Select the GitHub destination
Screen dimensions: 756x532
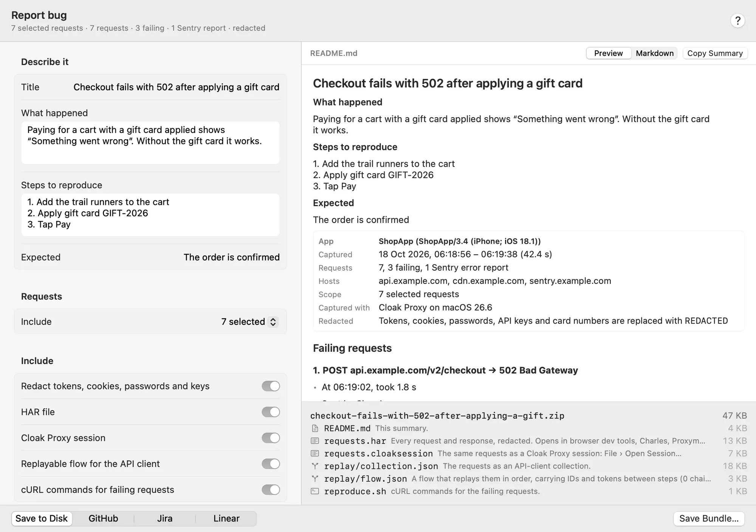point(103,518)
